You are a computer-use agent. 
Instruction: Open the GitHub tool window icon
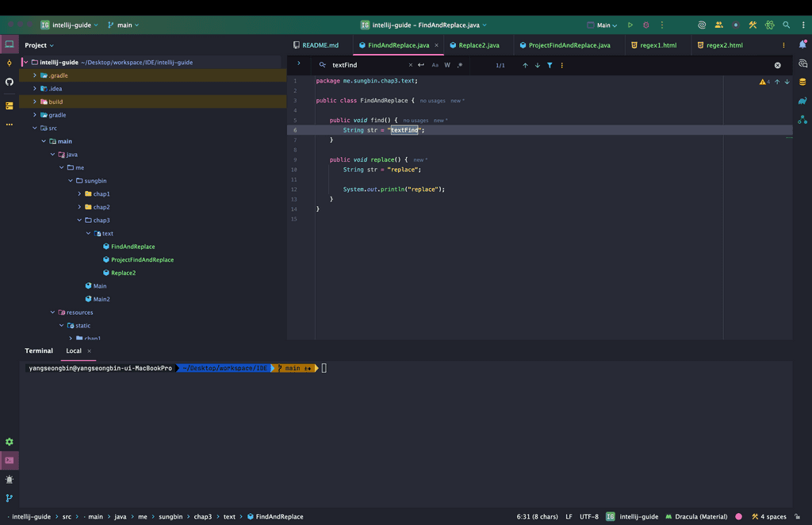coord(10,82)
